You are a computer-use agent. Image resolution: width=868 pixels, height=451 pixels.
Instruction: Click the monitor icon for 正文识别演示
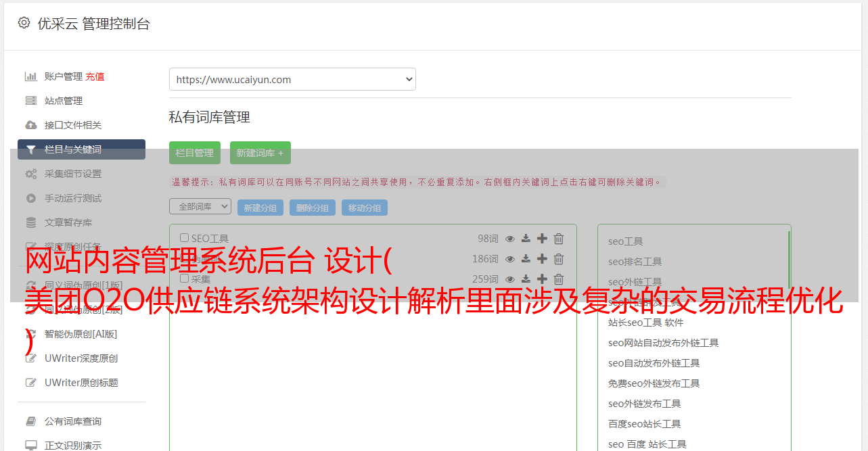coord(30,446)
